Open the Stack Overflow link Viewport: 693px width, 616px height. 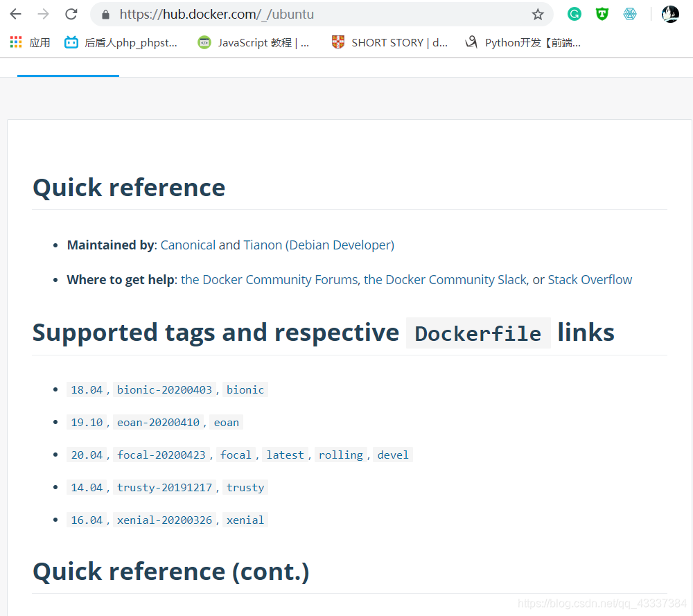pos(590,280)
